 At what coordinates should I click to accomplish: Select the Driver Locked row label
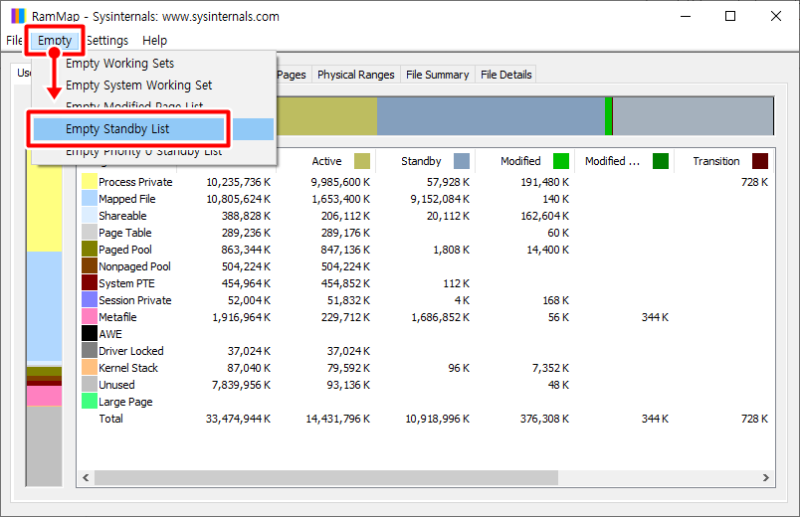coord(131,351)
